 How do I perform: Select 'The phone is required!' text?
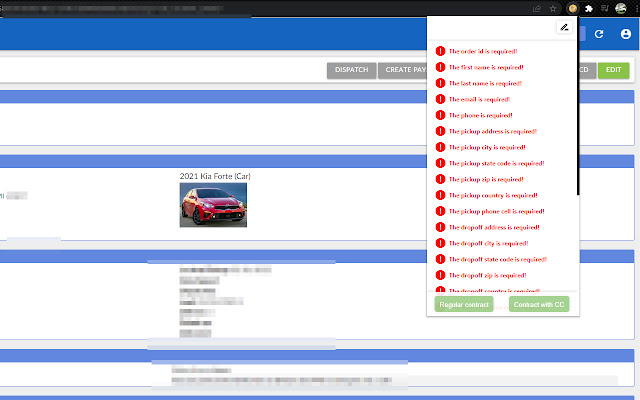click(481, 115)
